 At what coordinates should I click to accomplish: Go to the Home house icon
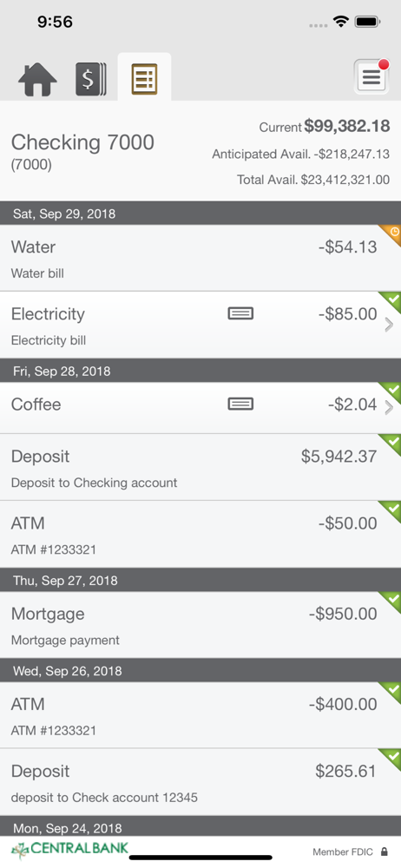(37, 80)
